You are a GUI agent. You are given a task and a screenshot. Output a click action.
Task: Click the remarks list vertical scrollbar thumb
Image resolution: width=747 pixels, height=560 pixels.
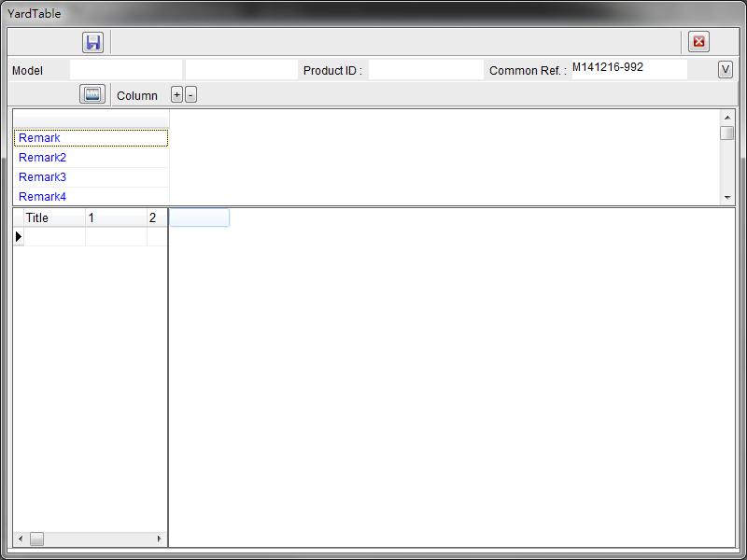coord(727,133)
